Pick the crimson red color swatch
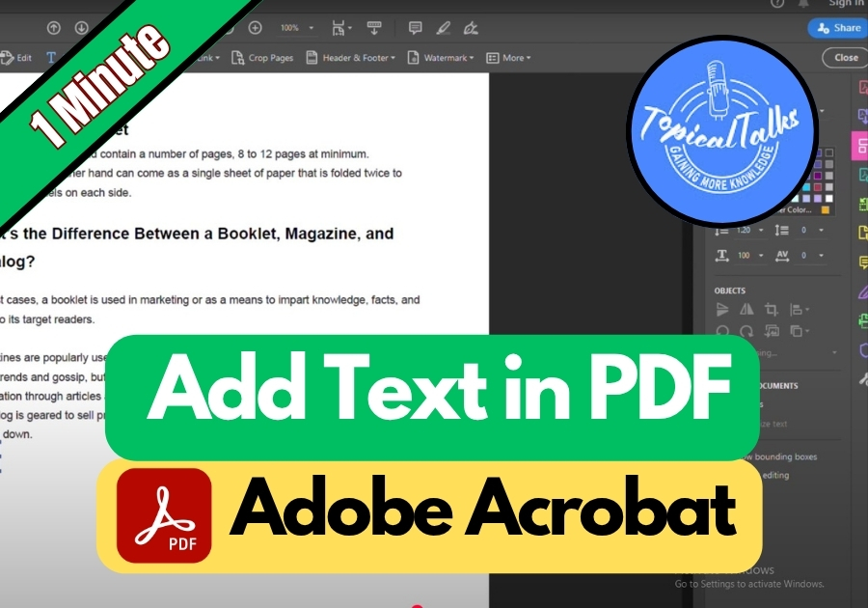The image size is (868, 608). tap(818, 186)
